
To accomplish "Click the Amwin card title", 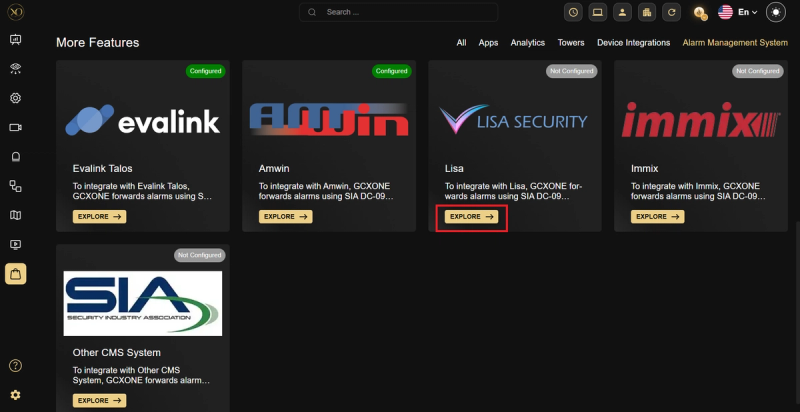I will point(274,168).
